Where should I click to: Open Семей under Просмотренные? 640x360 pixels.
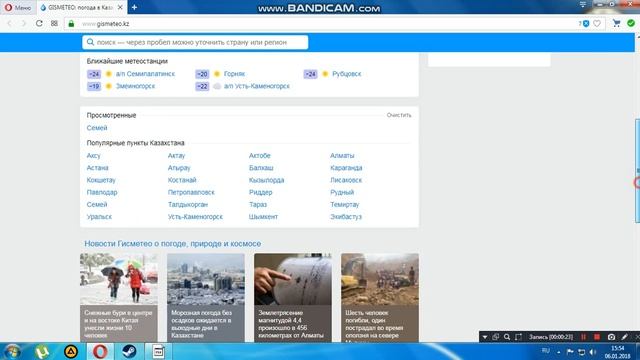click(97, 128)
